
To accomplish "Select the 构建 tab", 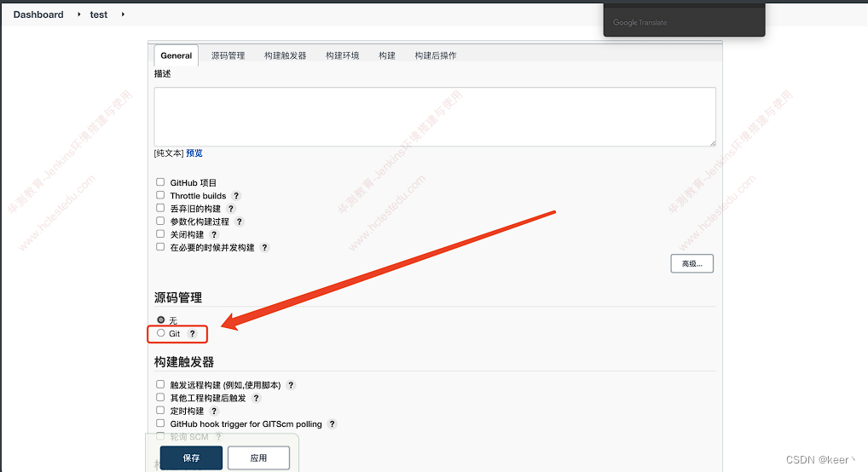I will tap(387, 55).
